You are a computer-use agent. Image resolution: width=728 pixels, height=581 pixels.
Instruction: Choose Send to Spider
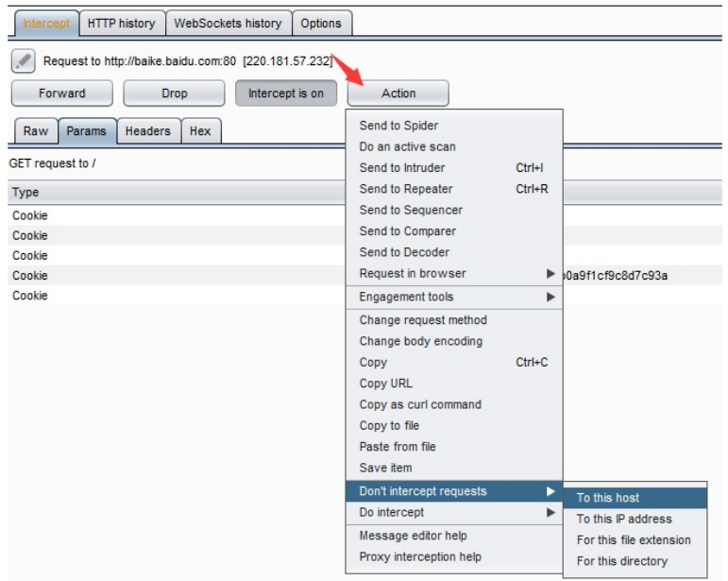click(454, 126)
